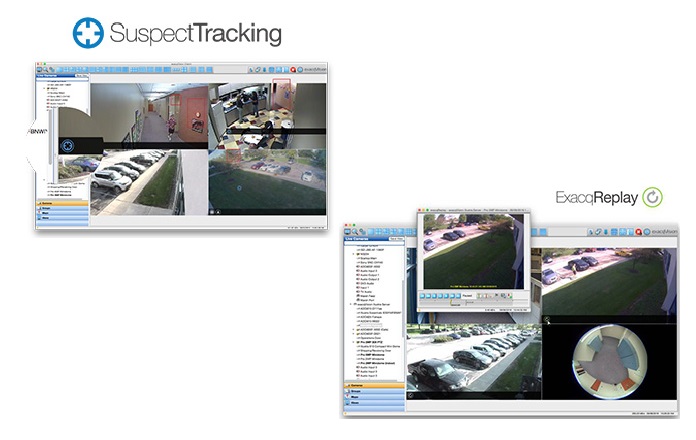Screen dimensions: 696x440
Task: Open Live mode monitor icon in ExacqReplay main window
Action: click(348, 232)
